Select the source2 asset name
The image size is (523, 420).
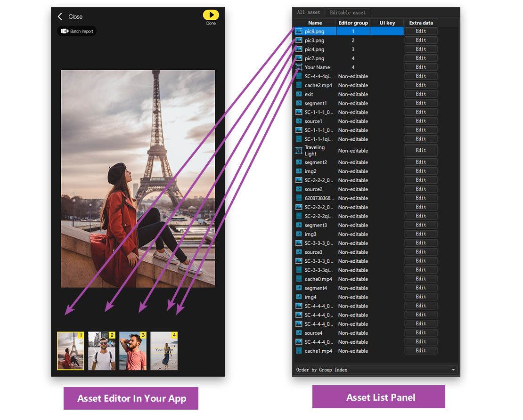(313, 189)
